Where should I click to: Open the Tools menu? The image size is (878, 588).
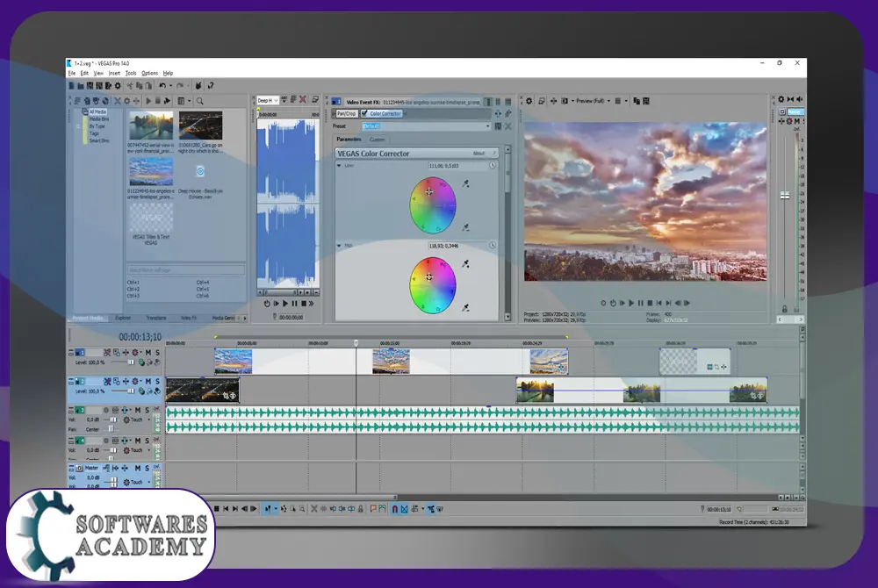coord(131,74)
